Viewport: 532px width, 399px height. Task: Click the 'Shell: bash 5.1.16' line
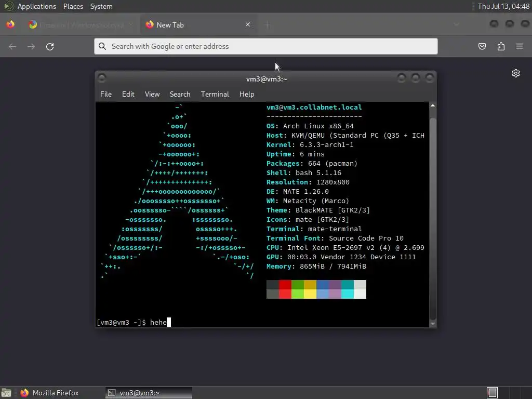click(x=303, y=172)
